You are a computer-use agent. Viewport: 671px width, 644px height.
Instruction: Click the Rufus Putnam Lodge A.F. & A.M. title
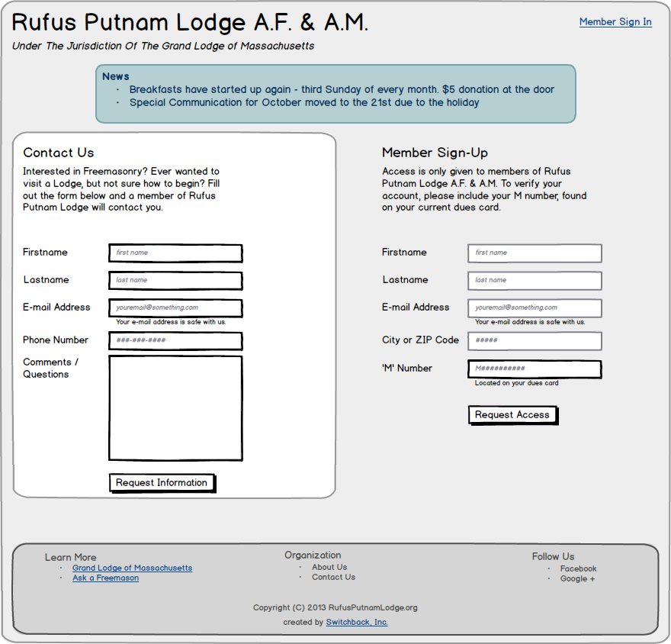pos(190,22)
